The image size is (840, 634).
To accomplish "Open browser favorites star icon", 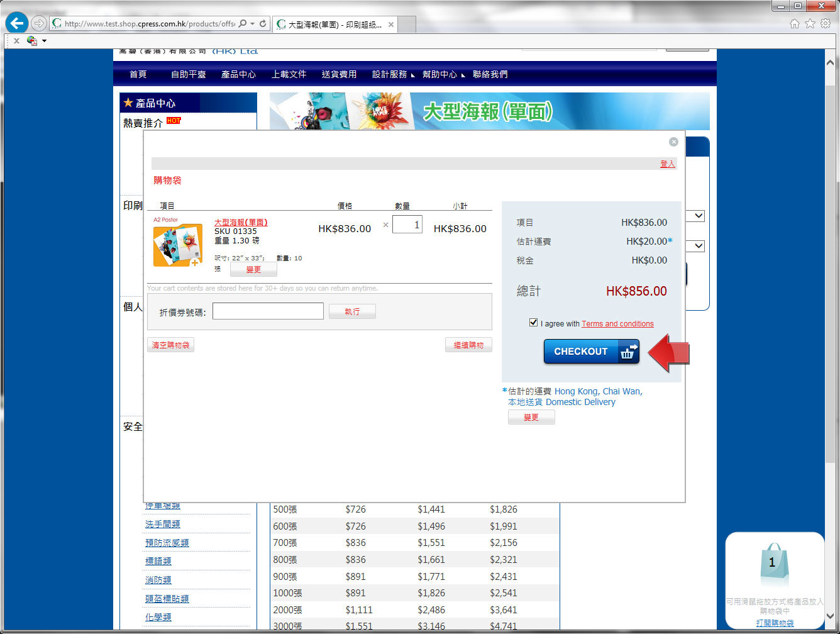I will tap(810, 23).
